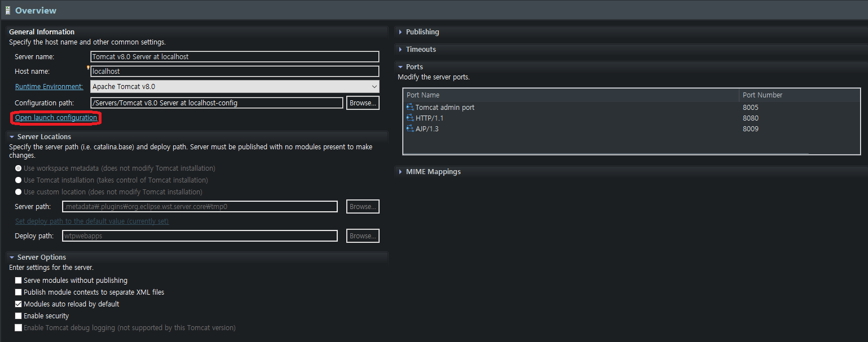
Task: Expand the MIME Mappings section
Action: (x=400, y=171)
